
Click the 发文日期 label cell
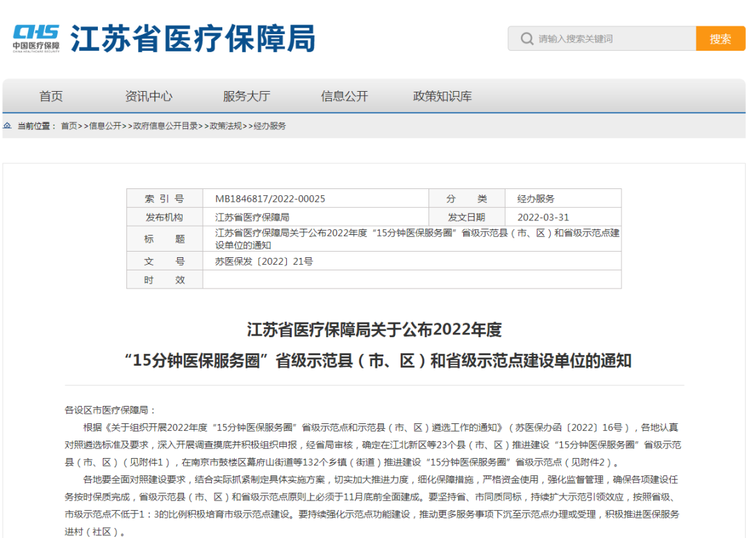[x=467, y=217]
